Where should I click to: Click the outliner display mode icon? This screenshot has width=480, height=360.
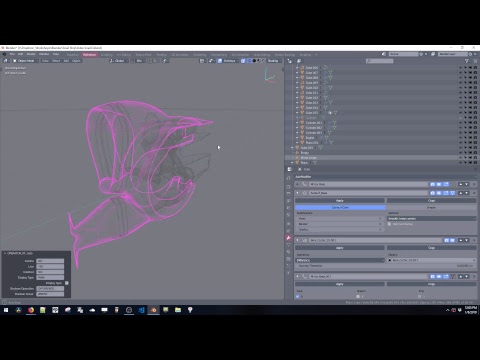(x=299, y=61)
